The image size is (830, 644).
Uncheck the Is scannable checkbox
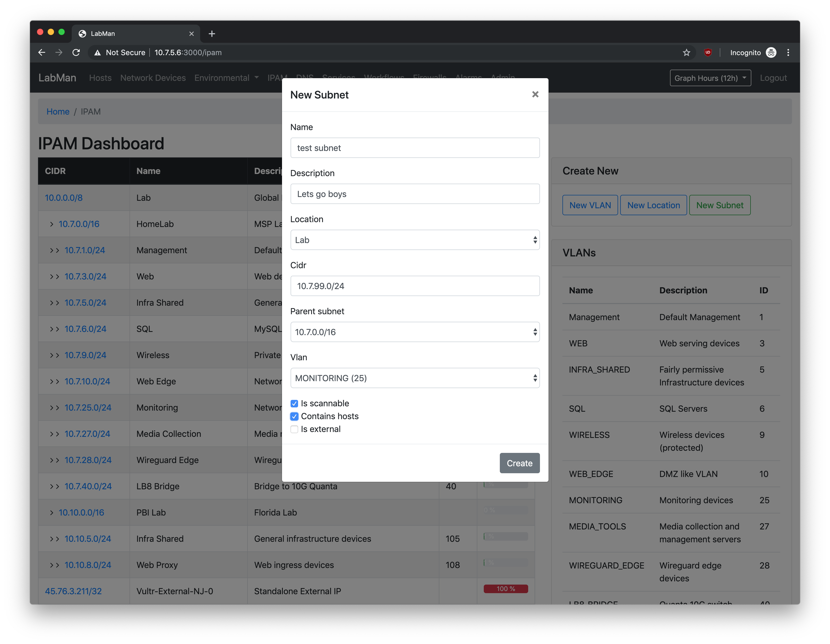pos(294,403)
